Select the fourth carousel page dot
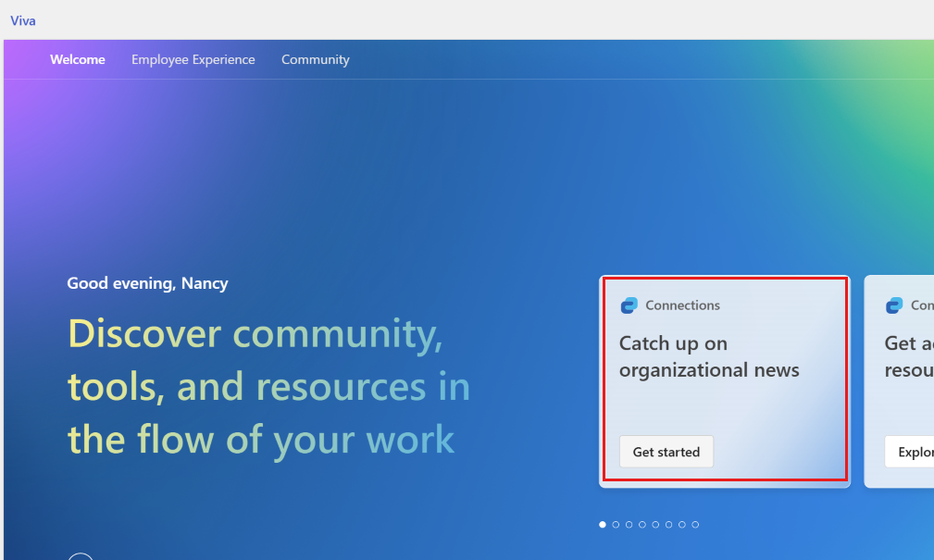This screenshot has width=934, height=560. click(642, 524)
